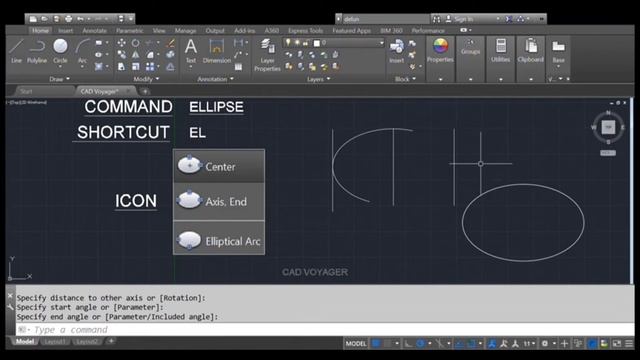Select the Dimension tool
This screenshot has height=360, width=640.
217,51
